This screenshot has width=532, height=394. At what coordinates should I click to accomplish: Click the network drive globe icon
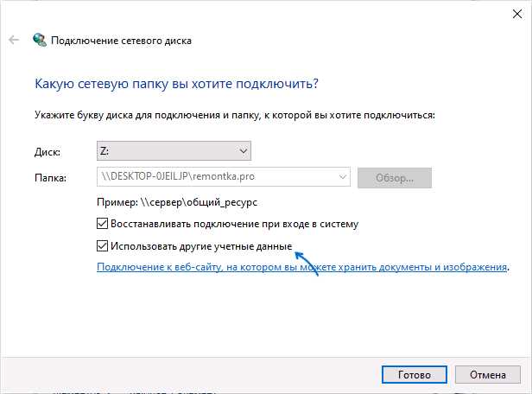pos(40,40)
